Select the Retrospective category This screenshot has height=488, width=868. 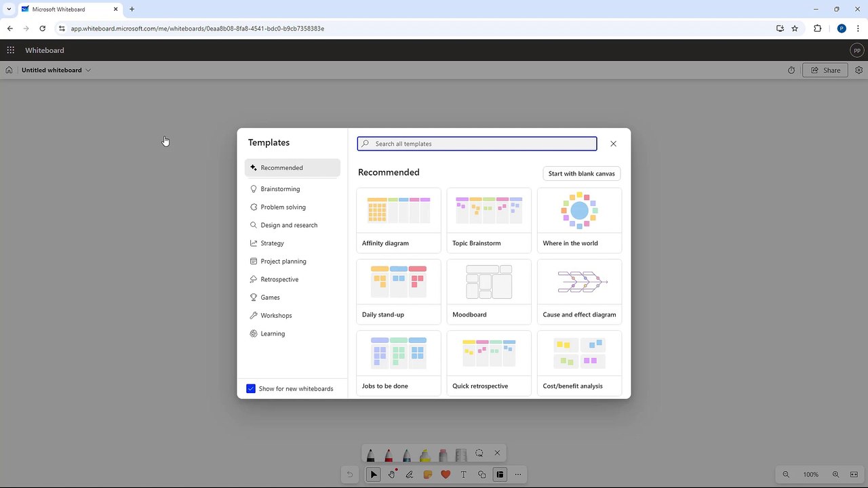pos(292,279)
